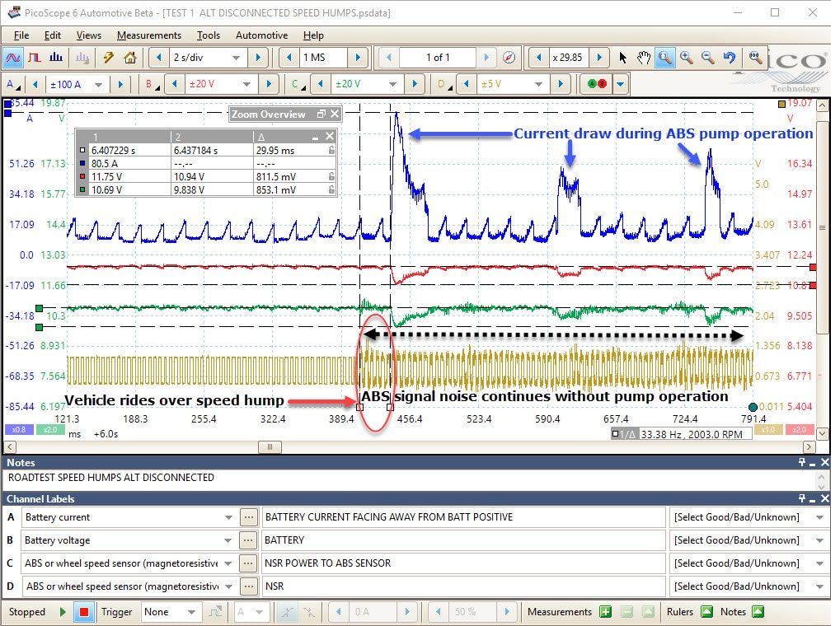Click the Home icon in toolbar

pyautogui.click(x=130, y=58)
